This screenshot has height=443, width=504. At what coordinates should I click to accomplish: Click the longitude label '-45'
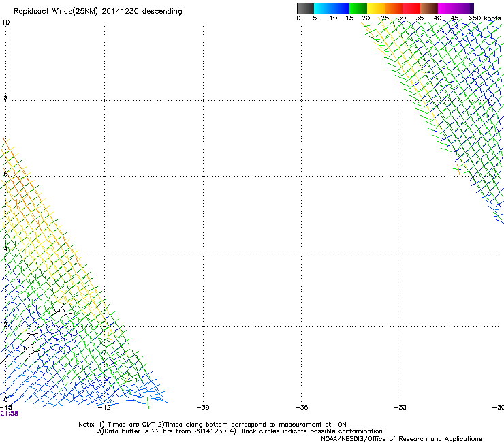click(x=5, y=407)
